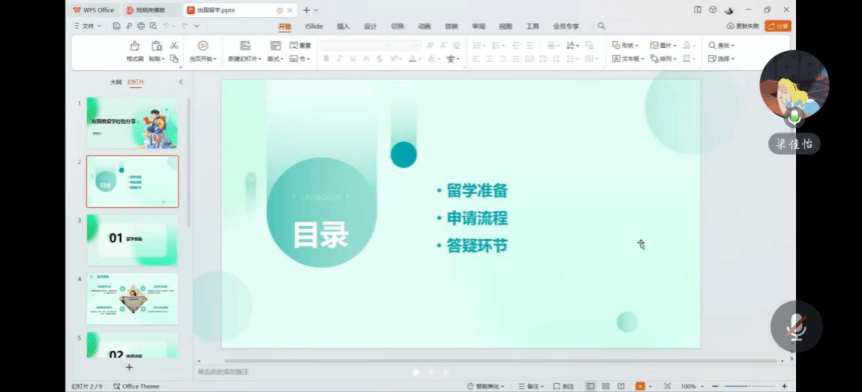Open the font color dropdown
This screenshot has width=862, height=392.
coord(420,59)
